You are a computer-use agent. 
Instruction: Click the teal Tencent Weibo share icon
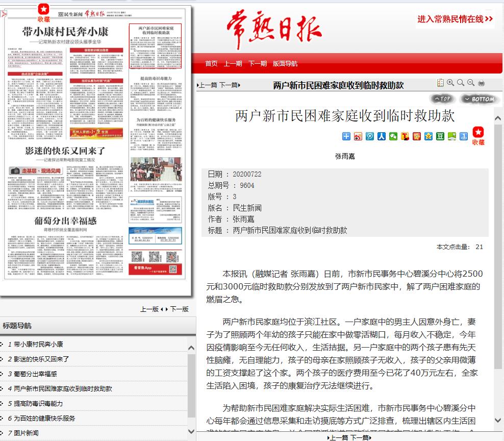[370, 136]
